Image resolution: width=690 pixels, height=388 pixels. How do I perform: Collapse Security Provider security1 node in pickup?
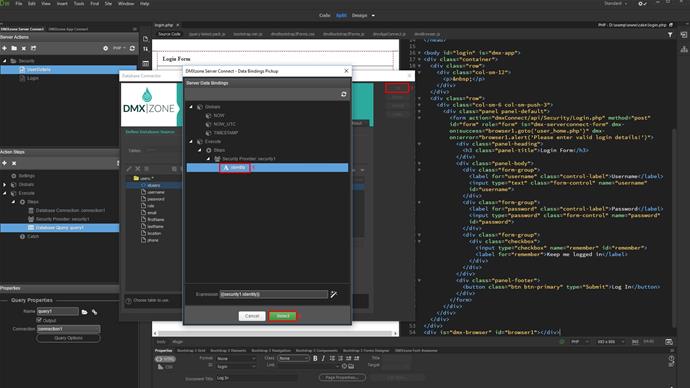tap(209, 159)
